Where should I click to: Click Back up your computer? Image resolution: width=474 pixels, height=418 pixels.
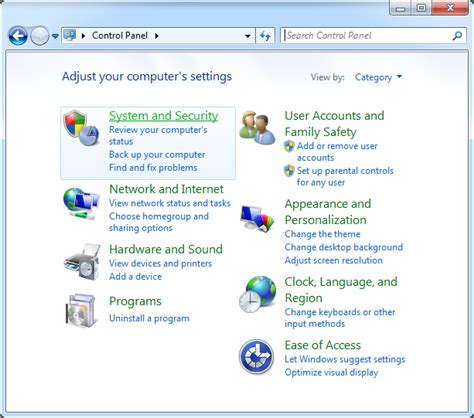coord(157,155)
